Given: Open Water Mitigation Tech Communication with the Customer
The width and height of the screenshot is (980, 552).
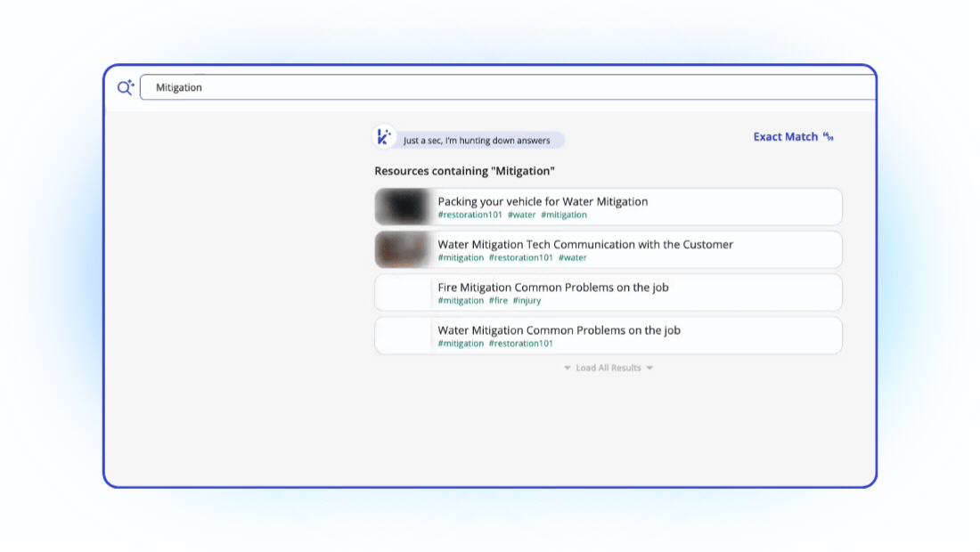Looking at the screenshot, I should (608, 250).
